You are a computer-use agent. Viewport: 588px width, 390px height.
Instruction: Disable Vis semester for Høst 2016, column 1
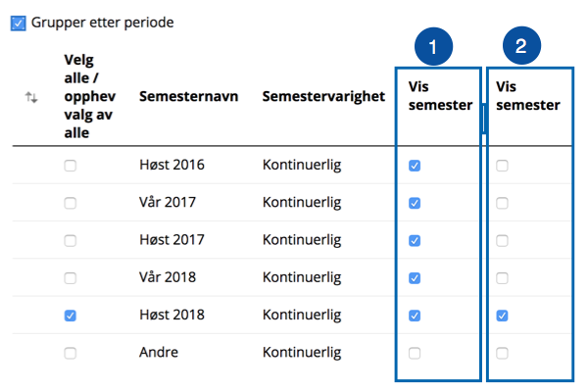coord(415,166)
